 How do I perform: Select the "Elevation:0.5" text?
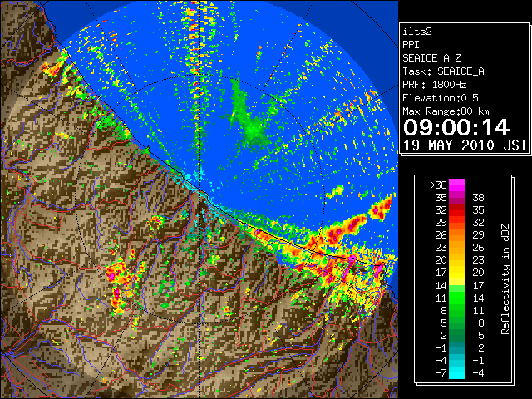pyautogui.click(x=441, y=98)
